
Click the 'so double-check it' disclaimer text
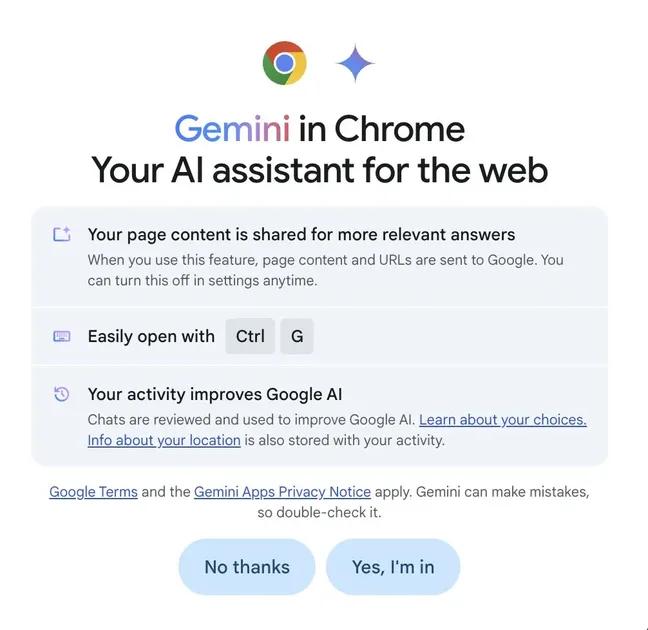click(x=320, y=513)
